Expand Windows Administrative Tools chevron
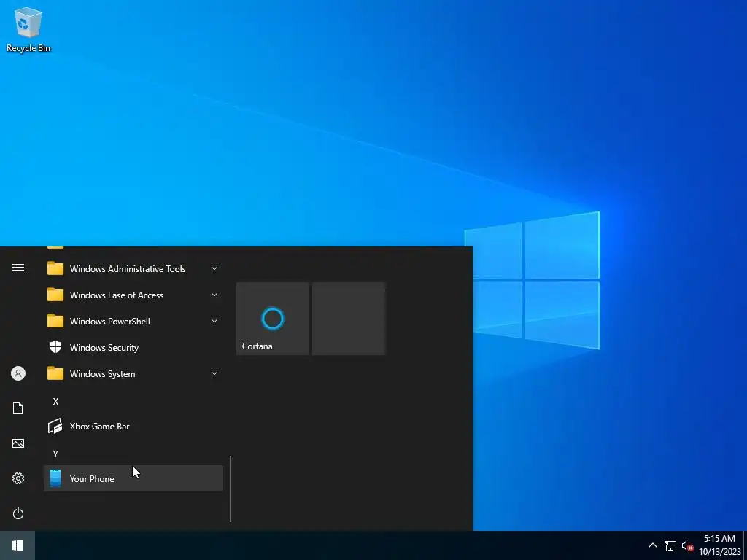 click(x=214, y=268)
